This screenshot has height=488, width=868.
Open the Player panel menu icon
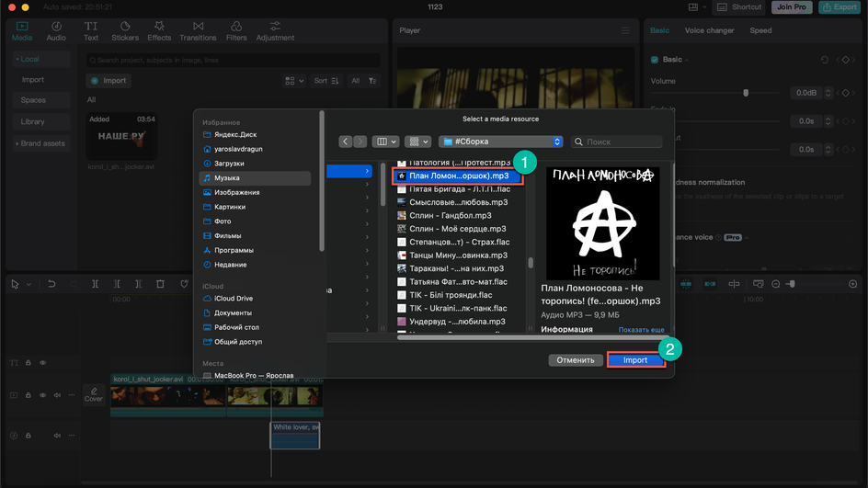[625, 30]
